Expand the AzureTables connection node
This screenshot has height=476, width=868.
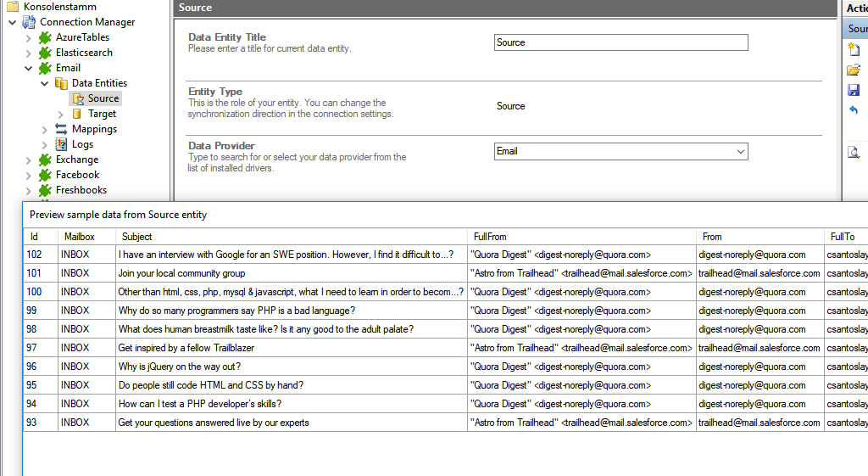point(29,37)
